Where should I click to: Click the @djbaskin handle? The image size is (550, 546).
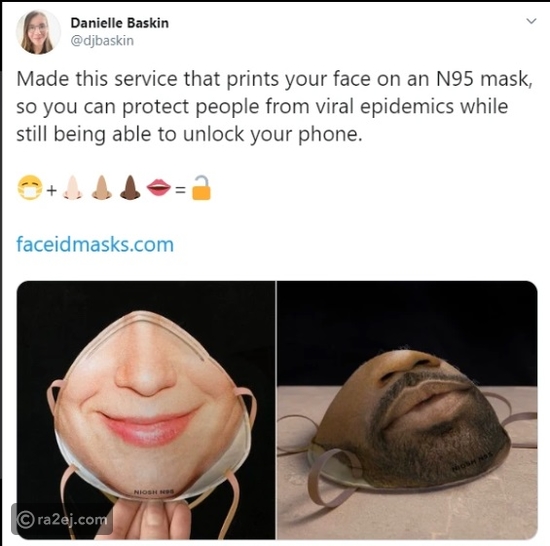(x=102, y=41)
